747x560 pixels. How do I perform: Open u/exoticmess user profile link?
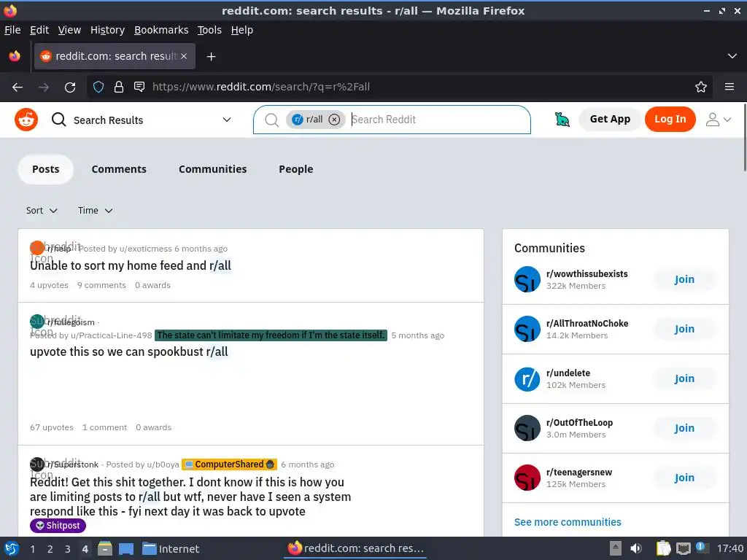click(x=146, y=249)
